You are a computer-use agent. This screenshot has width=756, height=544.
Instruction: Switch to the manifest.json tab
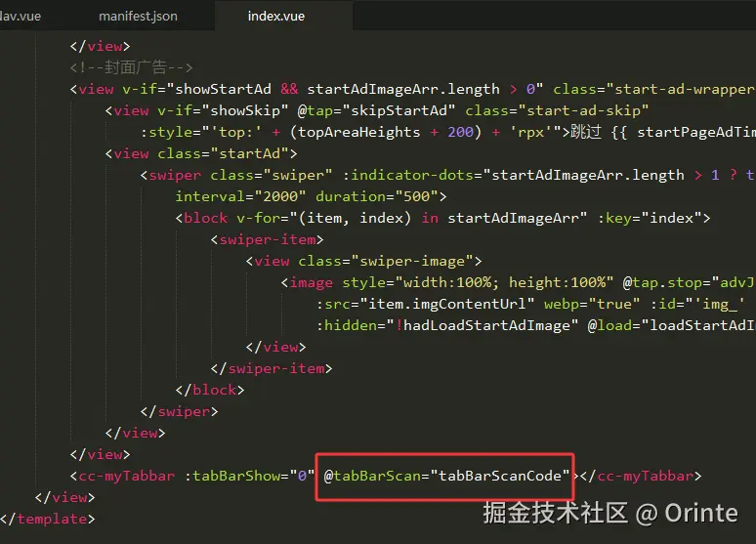(138, 16)
